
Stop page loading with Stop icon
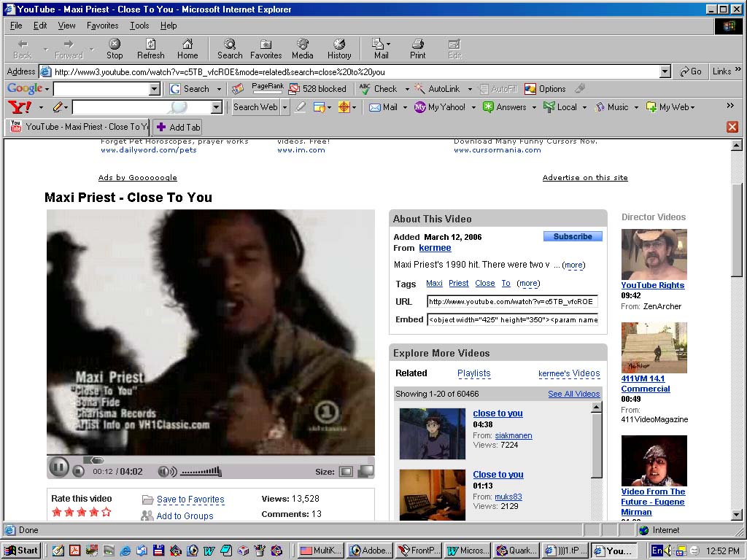(115, 49)
